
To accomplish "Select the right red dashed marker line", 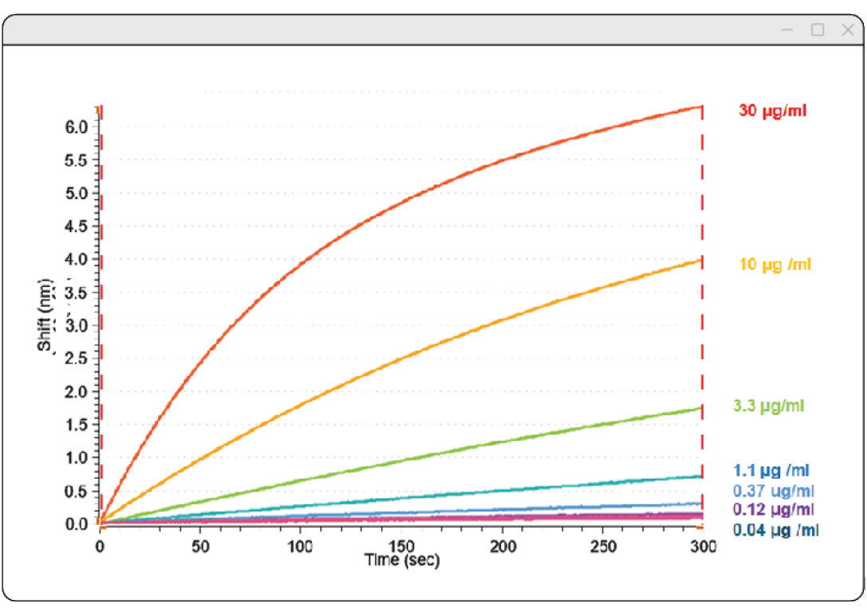I will [702, 319].
